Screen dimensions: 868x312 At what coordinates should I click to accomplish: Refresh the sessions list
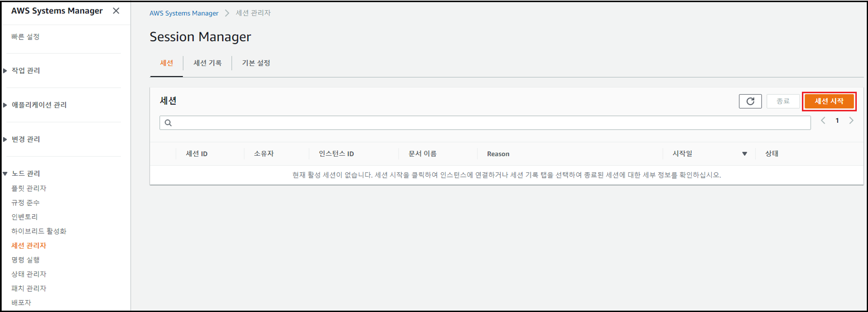[x=750, y=101]
